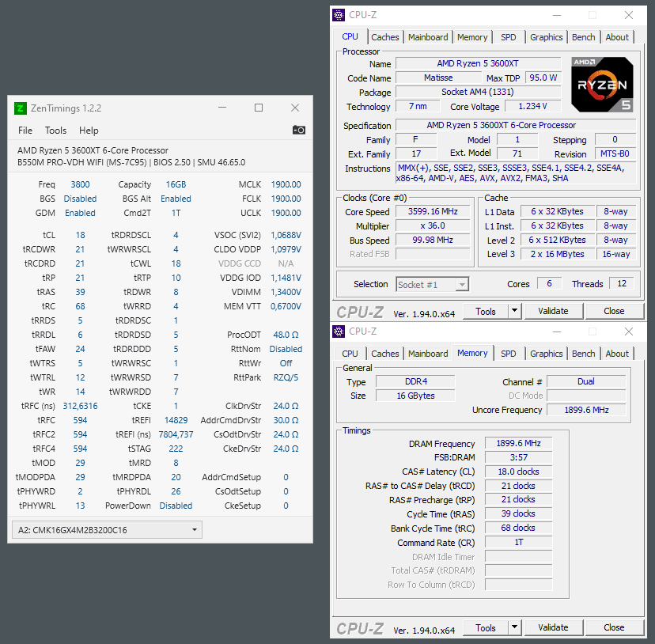Switch to Bench tab in bottom CPU-Z

coord(583,354)
